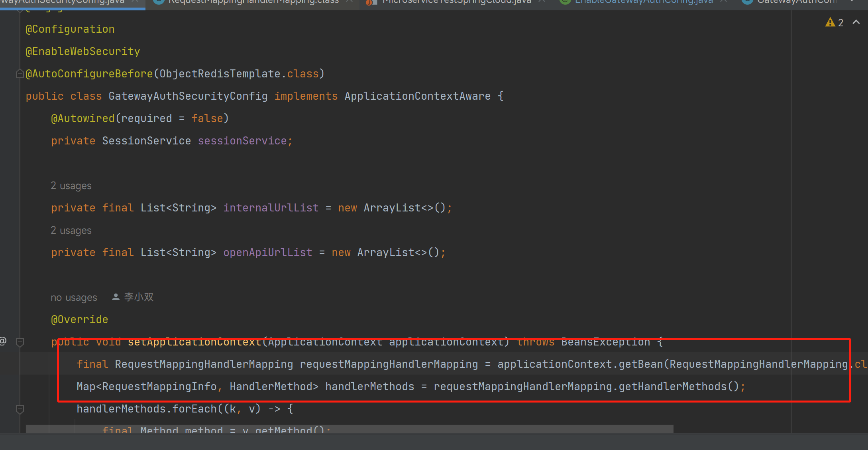Click the chevron to jump to previous warning
868x450 pixels.
[x=856, y=22]
